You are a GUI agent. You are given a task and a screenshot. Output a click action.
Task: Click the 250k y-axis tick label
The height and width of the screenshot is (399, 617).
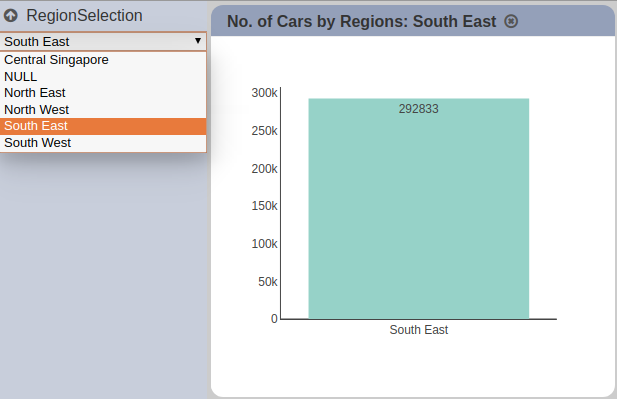point(264,131)
